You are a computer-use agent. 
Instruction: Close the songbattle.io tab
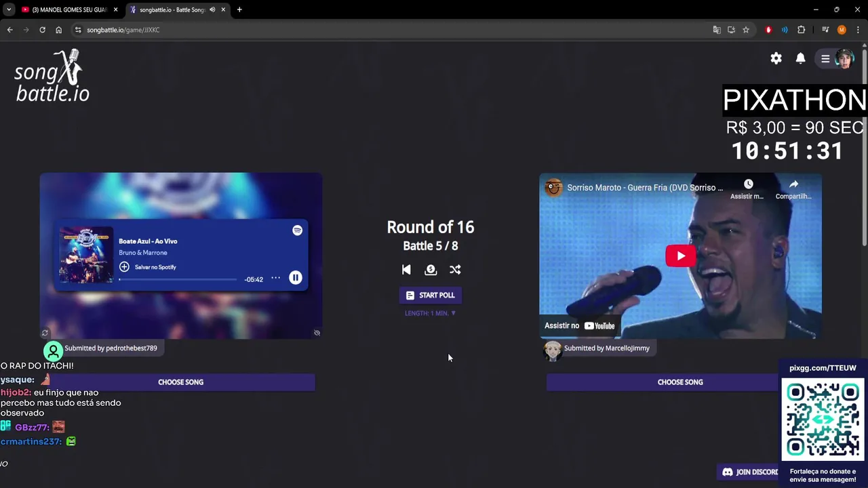coord(223,9)
